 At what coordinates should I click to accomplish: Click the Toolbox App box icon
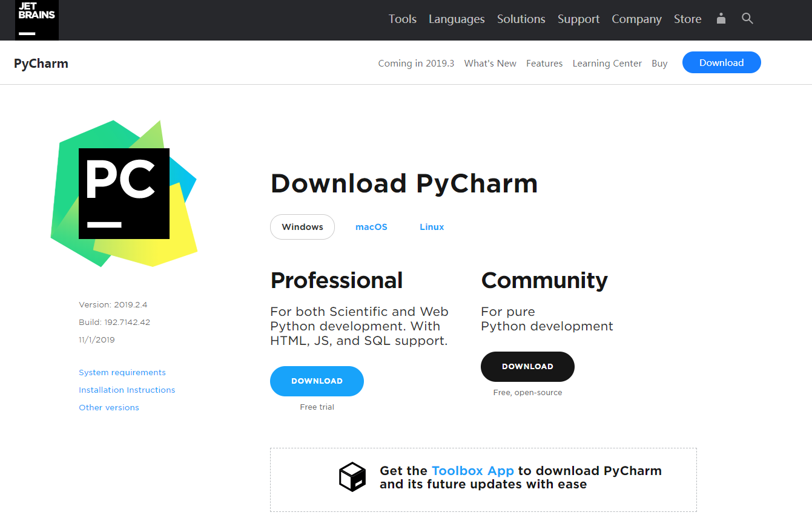point(352,477)
